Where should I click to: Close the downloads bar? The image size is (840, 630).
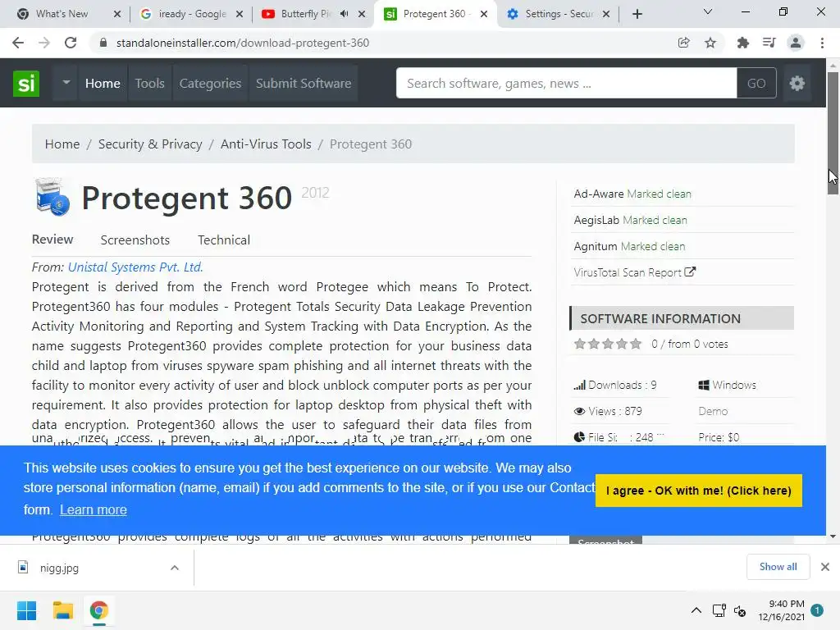tap(825, 567)
